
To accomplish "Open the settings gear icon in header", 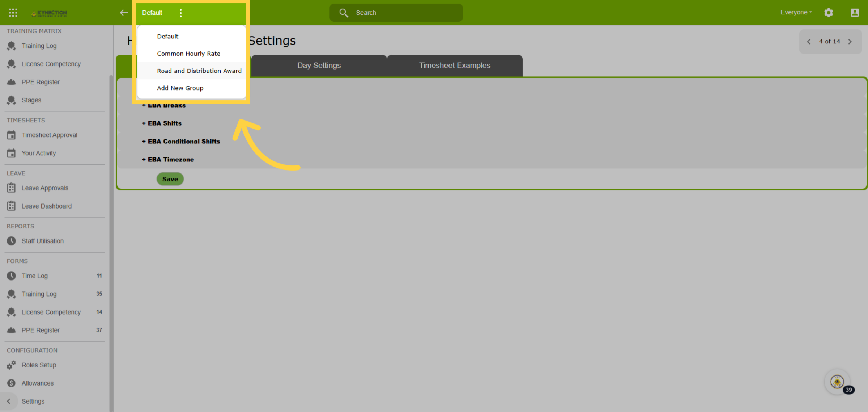I will 829,13.
